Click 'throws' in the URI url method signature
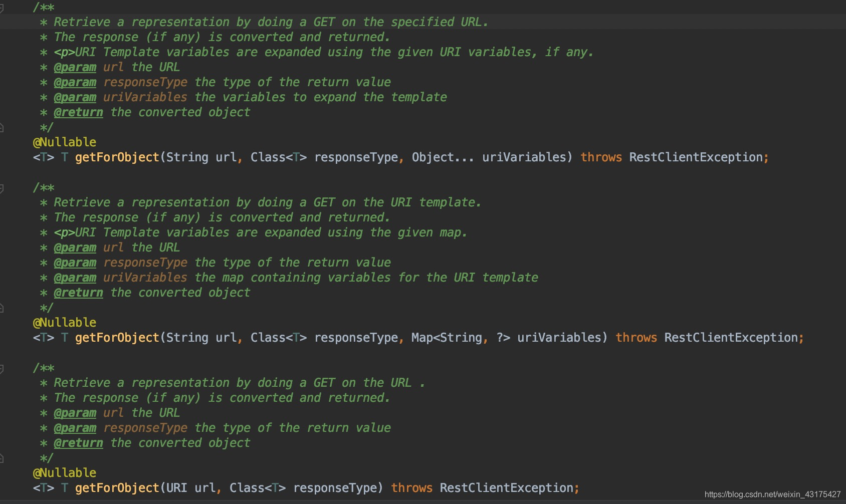 click(411, 488)
